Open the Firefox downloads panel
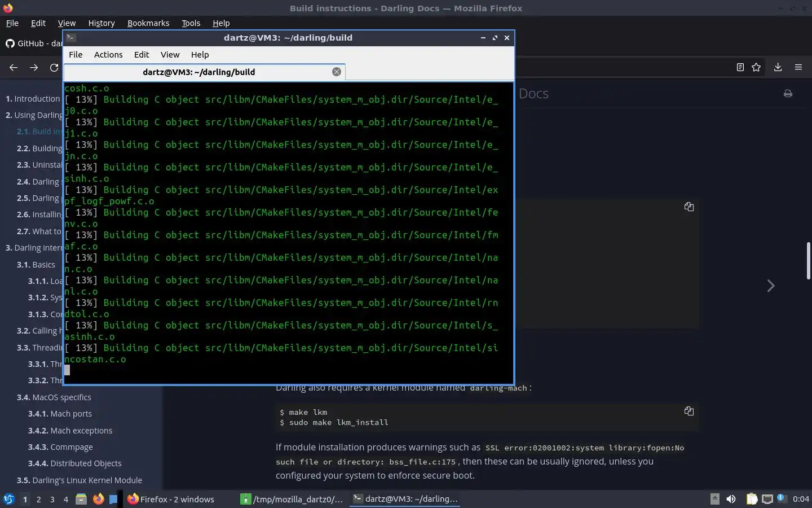Screen dimensions: 812x508 coord(778,67)
